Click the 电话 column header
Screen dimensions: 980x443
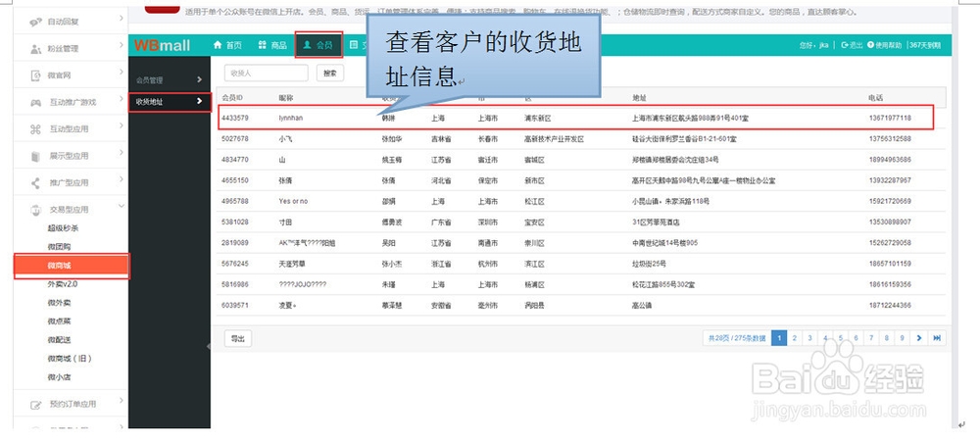(x=875, y=98)
